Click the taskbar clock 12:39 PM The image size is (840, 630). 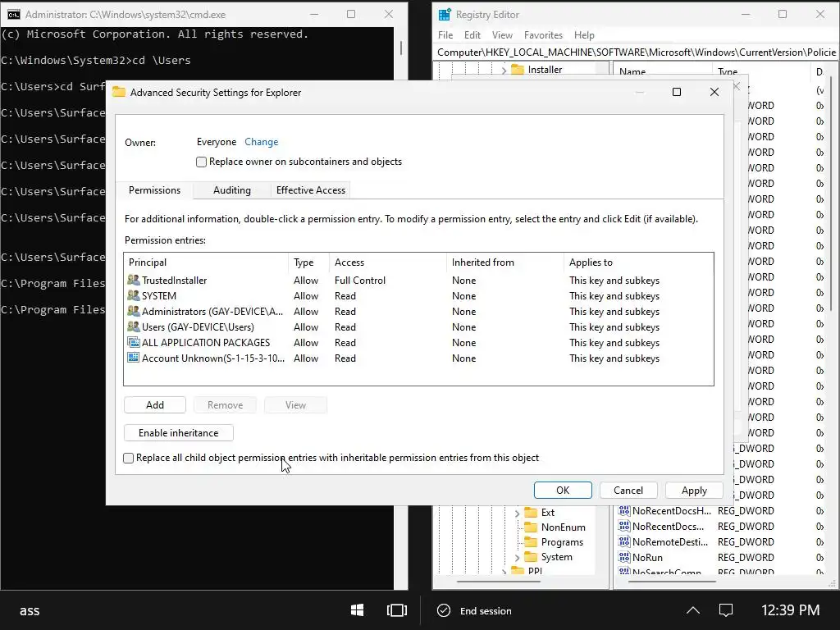pyautogui.click(x=790, y=610)
